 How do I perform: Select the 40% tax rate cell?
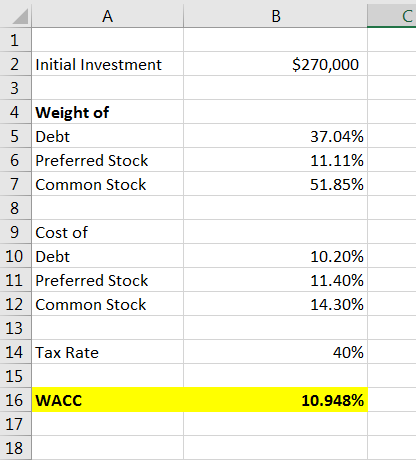tap(275, 352)
